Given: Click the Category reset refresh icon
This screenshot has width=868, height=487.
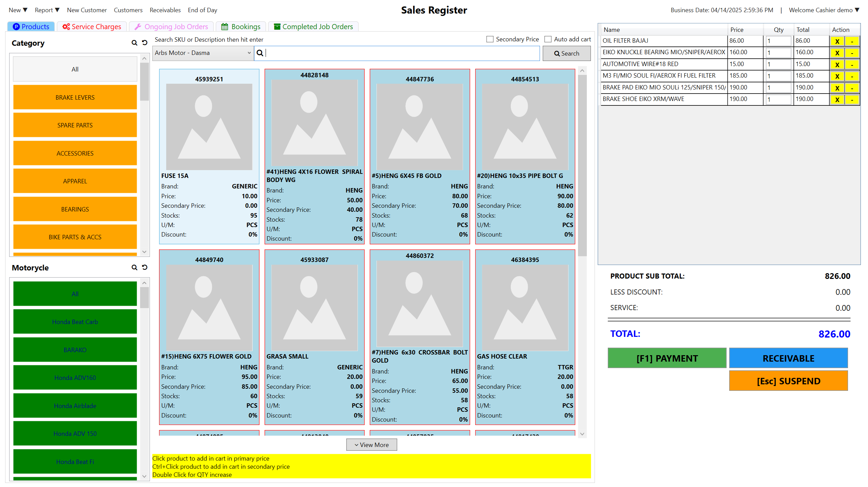Looking at the screenshot, I should tap(145, 43).
